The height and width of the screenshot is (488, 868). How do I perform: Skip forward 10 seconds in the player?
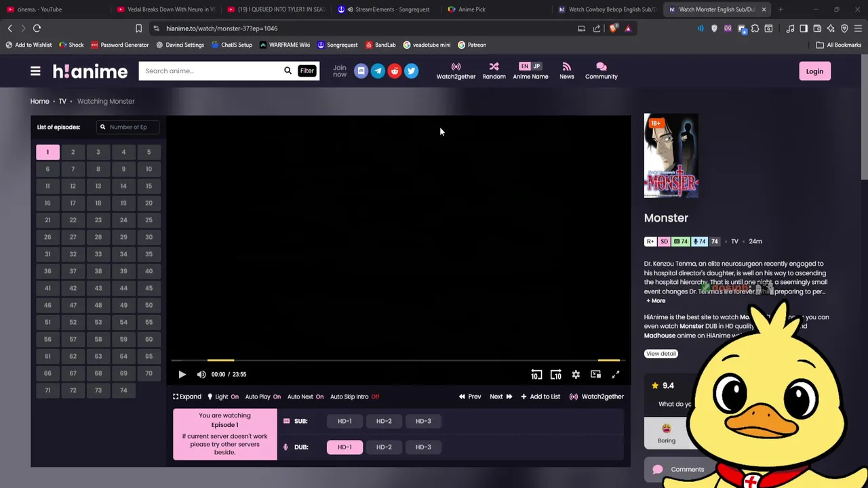(x=556, y=374)
